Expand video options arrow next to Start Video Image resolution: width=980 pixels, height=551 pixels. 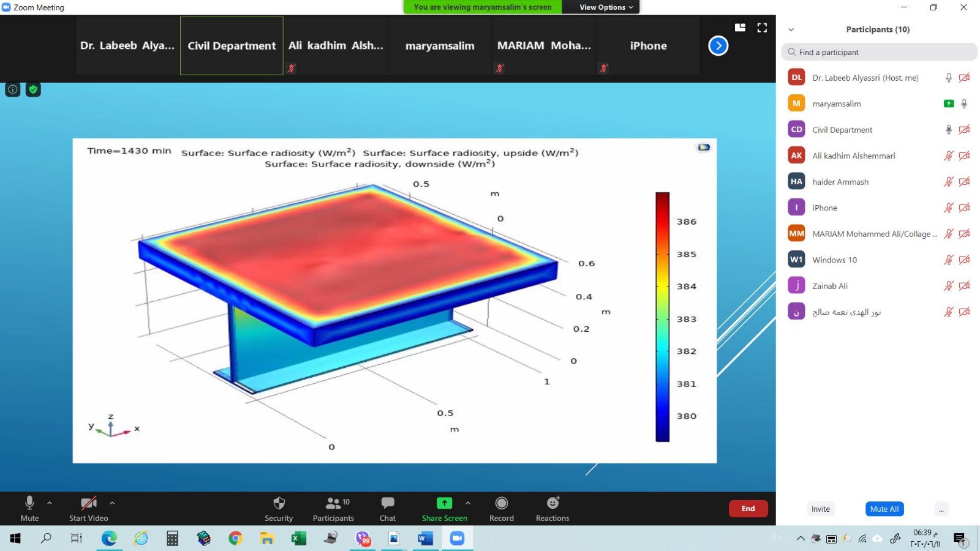click(x=112, y=503)
